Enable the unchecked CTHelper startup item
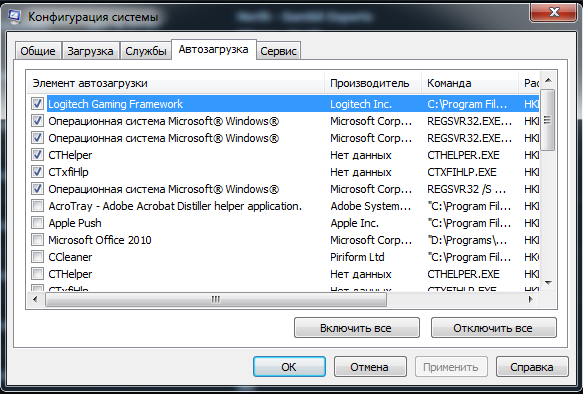 [x=37, y=274]
